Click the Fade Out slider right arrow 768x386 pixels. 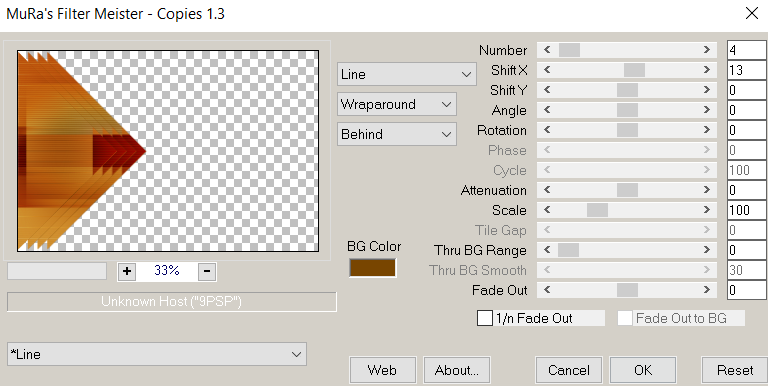[706, 290]
